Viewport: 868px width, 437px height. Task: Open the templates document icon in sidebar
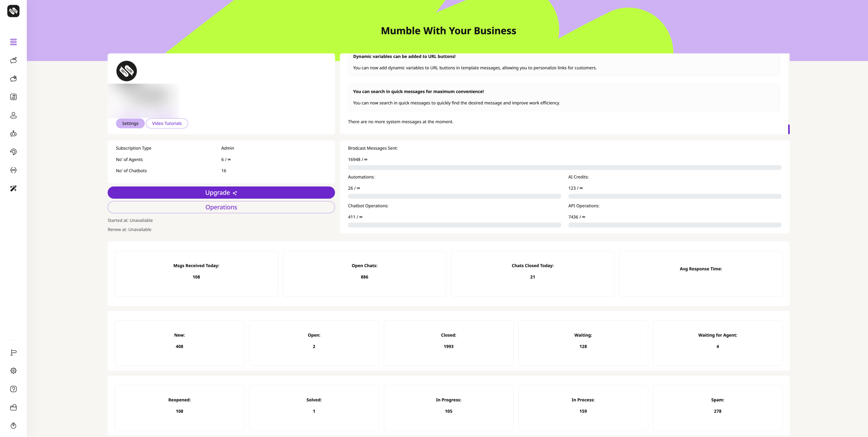point(13,97)
